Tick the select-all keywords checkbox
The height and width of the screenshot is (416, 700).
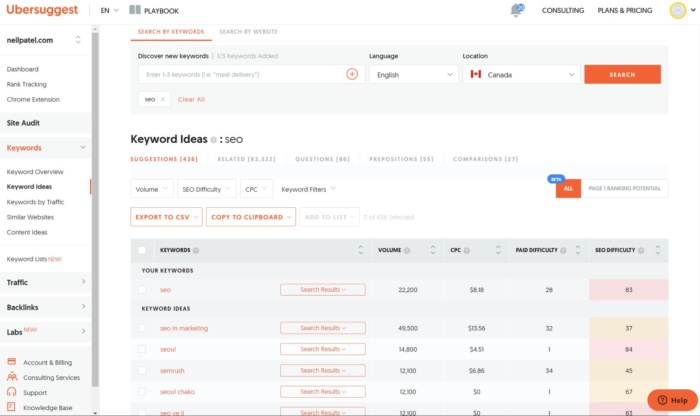(142, 250)
